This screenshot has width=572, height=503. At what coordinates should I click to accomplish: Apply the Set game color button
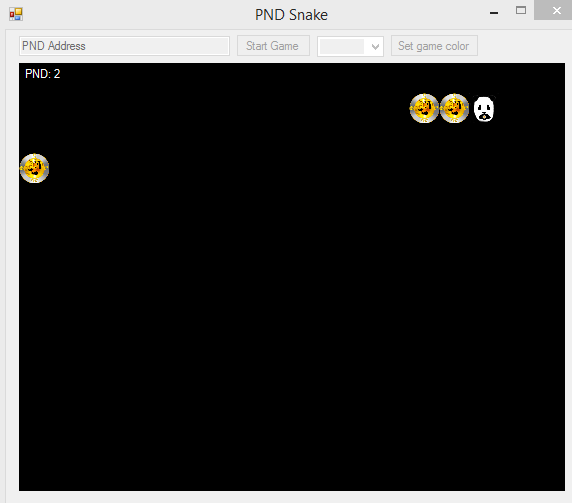(434, 46)
